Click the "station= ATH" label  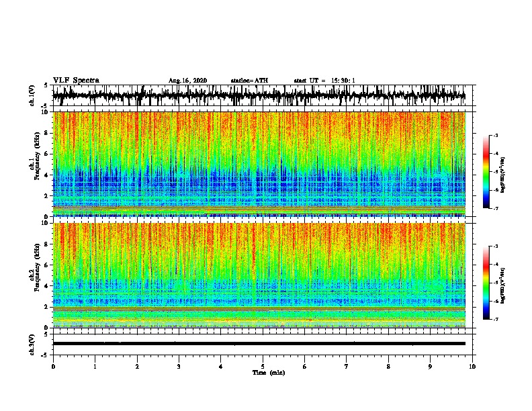coord(249,81)
